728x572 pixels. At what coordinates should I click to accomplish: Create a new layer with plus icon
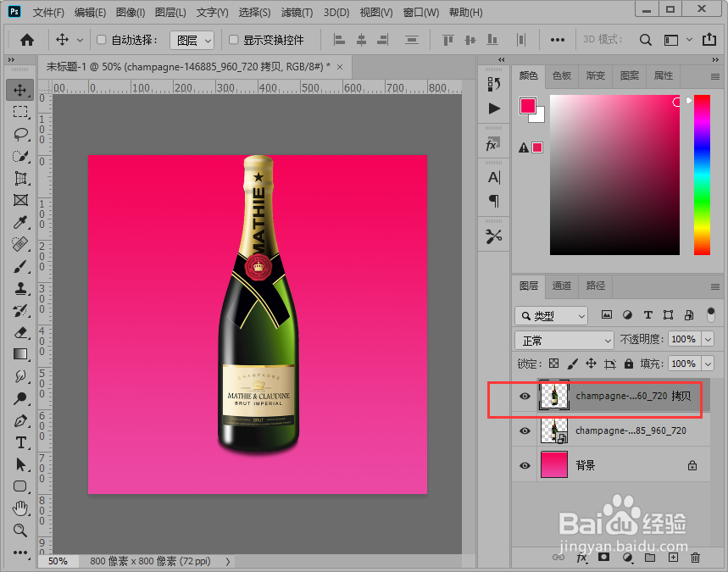pos(673,557)
